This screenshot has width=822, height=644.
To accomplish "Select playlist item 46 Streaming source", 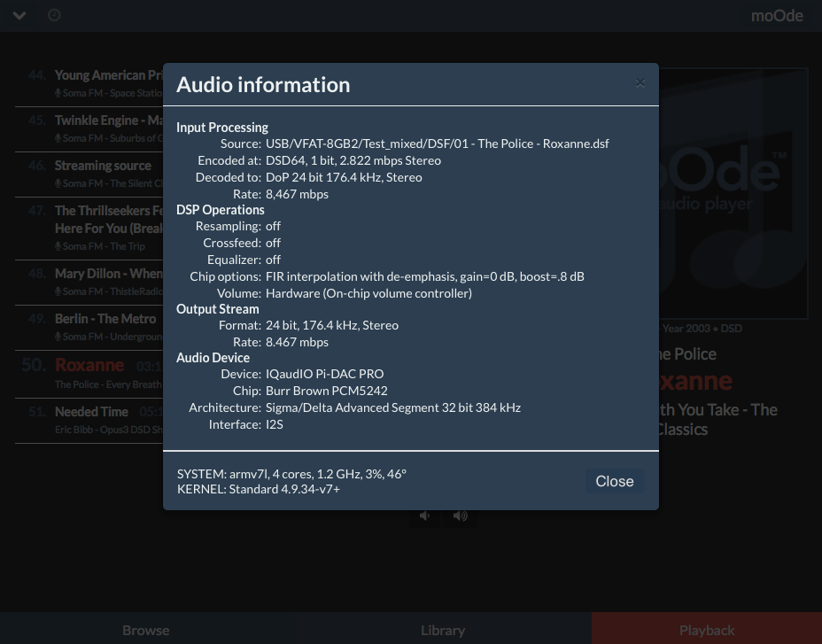I will coord(89,175).
